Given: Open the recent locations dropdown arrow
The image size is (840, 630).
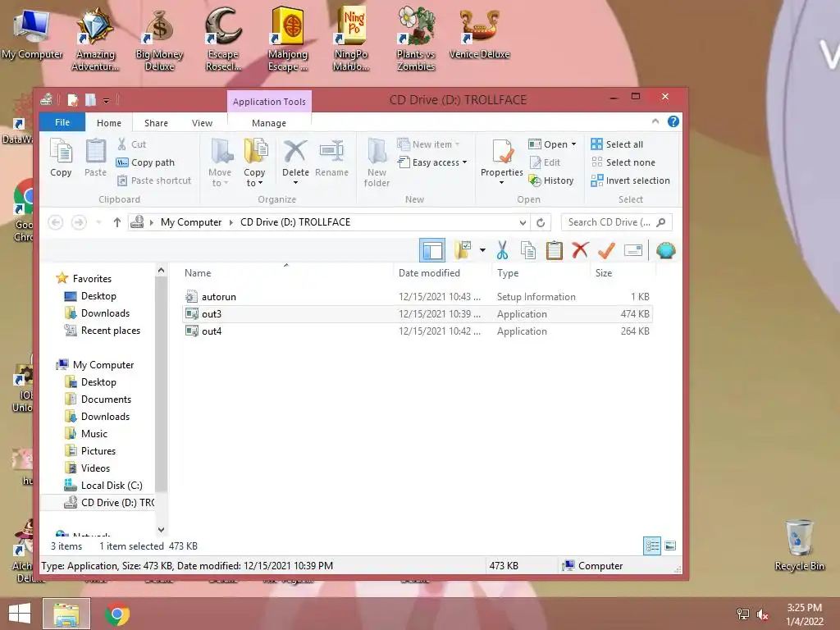Looking at the screenshot, I should tap(98, 221).
